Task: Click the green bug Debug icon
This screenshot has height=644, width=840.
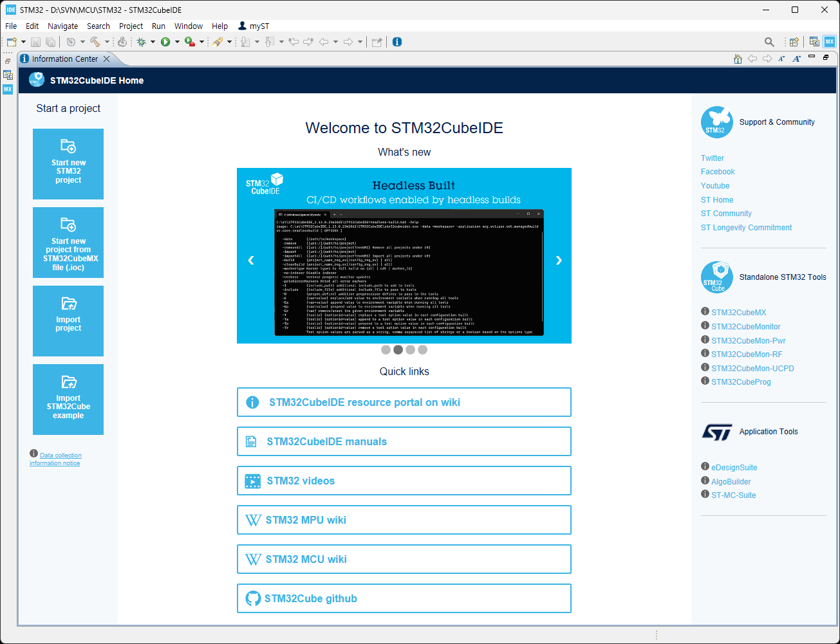Action: [141, 42]
